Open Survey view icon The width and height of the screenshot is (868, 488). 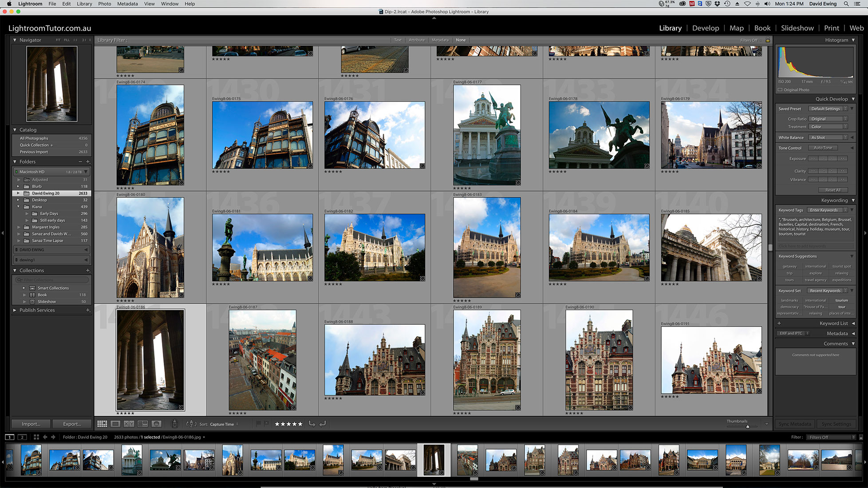tap(142, 424)
